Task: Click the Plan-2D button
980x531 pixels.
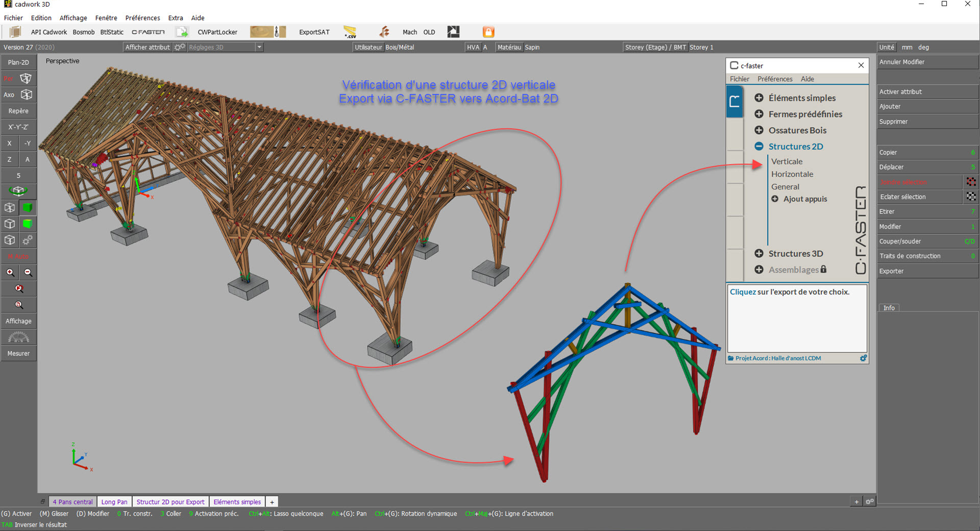Action: [18, 62]
